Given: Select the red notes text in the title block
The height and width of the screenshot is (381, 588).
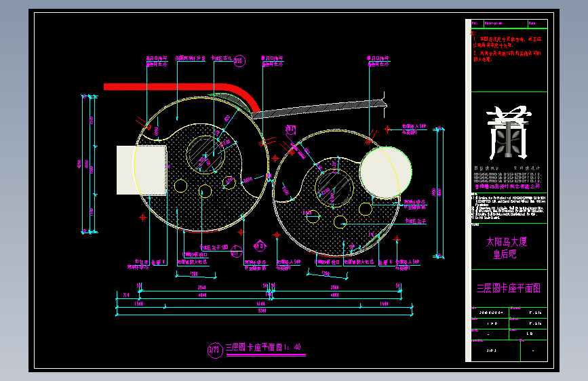Looking at the screenshot, I should pyautogui.click(x=507, y=47).
